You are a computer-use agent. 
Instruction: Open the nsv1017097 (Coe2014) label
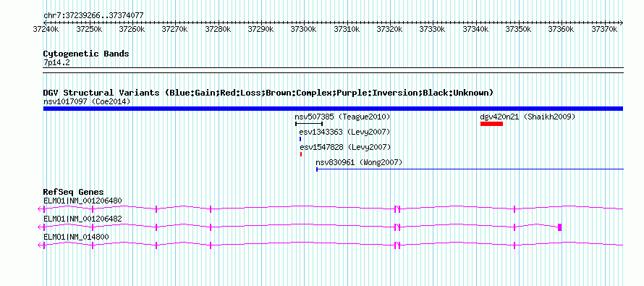click(87, 101)
